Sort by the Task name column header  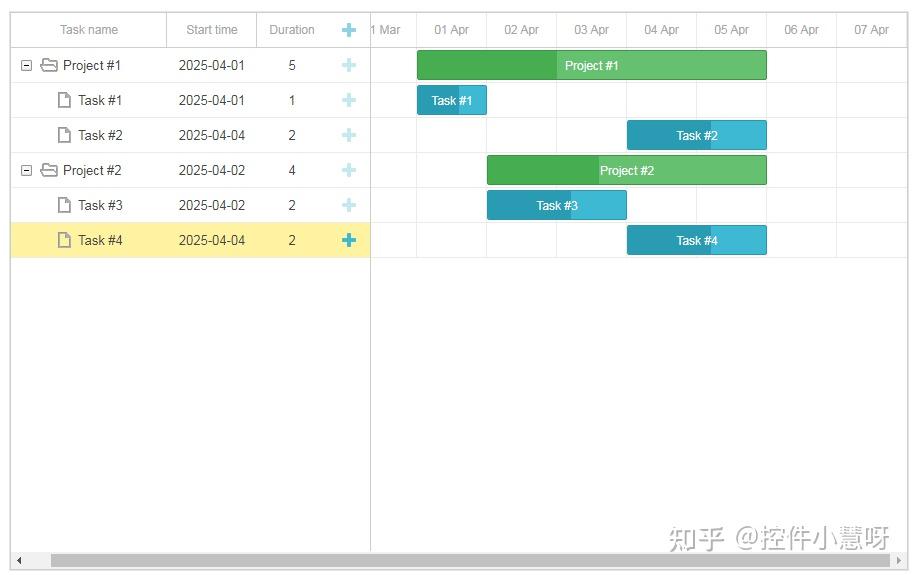(88, 30)
